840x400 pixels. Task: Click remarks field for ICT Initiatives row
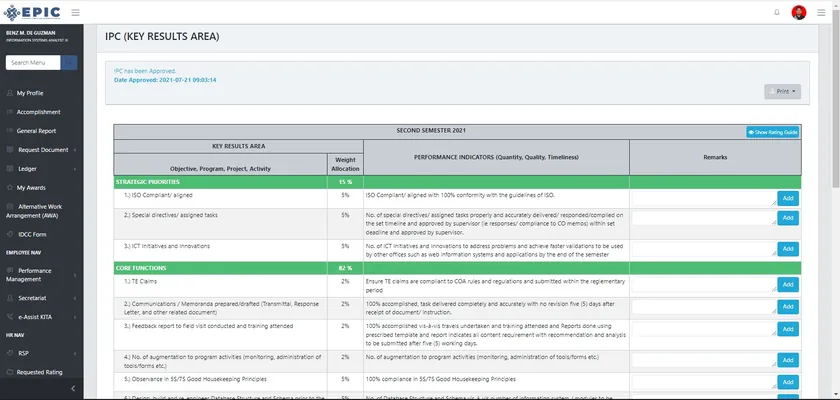(x=703, y=249)
